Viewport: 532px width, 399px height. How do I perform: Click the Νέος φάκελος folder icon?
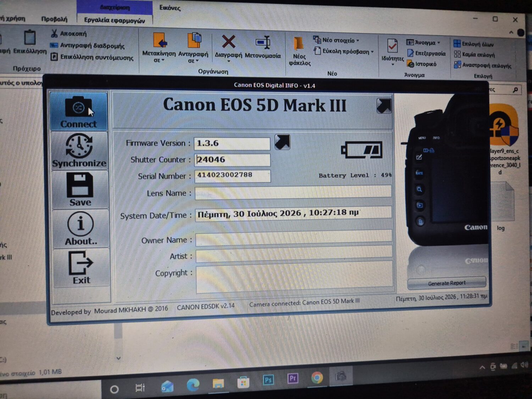click(299, 44)
